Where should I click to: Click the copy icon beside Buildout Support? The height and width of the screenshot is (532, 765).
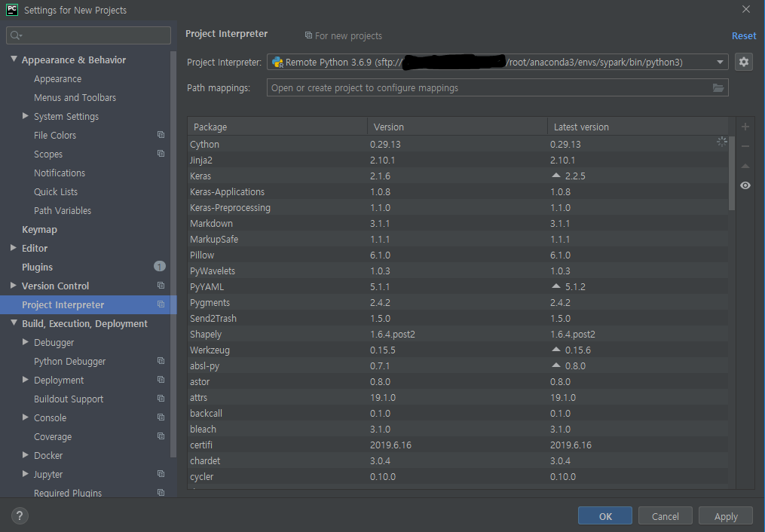161,399
